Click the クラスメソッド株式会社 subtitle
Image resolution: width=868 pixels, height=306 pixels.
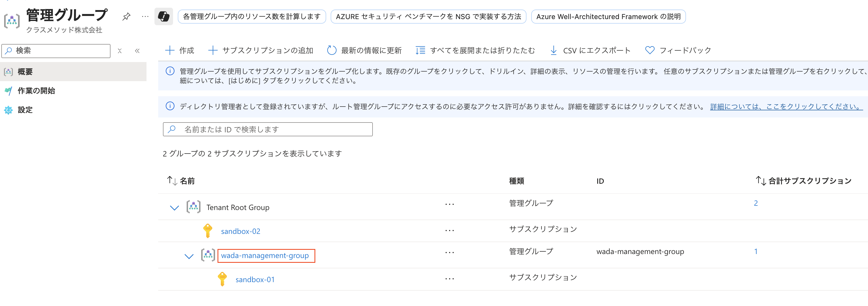(x=64, y=30)
